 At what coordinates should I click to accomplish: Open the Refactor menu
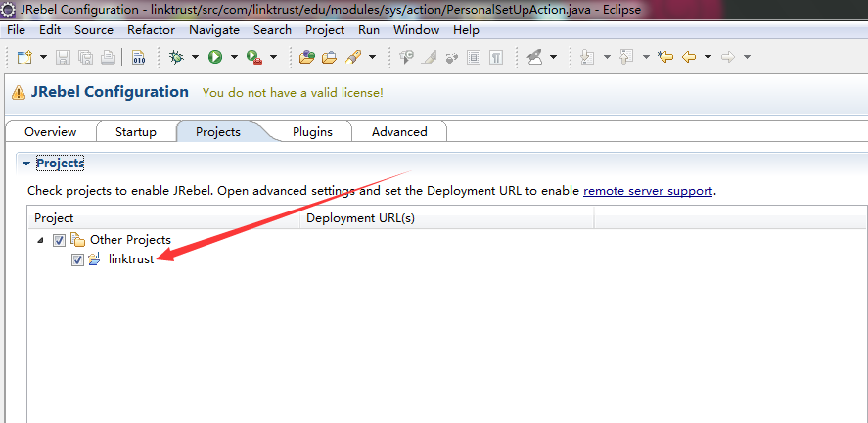pos(151,30)
